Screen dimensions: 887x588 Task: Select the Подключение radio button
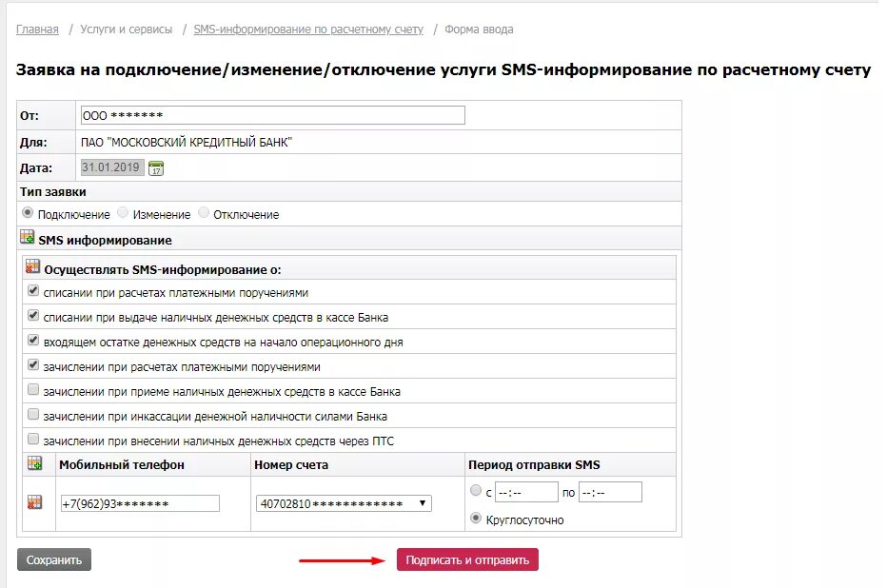28,213
